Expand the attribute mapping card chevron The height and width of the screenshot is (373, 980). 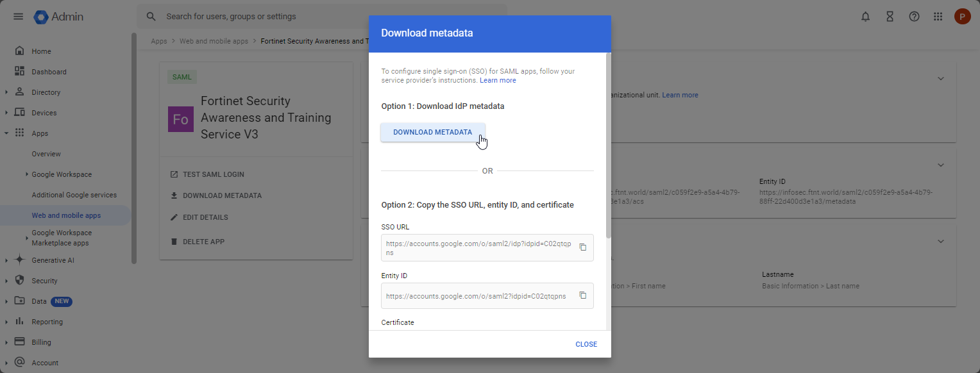(941, 242)
